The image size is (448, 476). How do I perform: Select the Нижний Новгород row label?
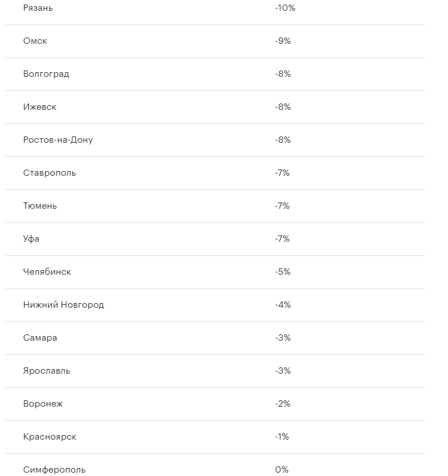[64, 305]
